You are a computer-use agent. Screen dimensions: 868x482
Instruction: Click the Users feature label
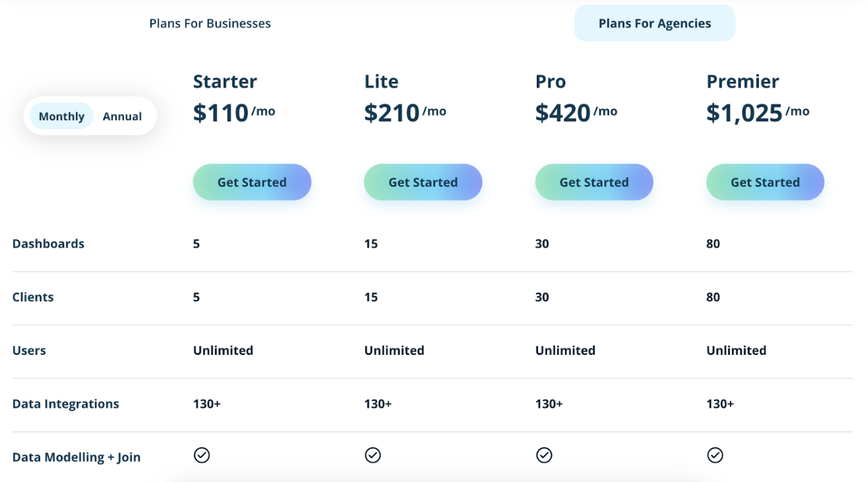29,350
